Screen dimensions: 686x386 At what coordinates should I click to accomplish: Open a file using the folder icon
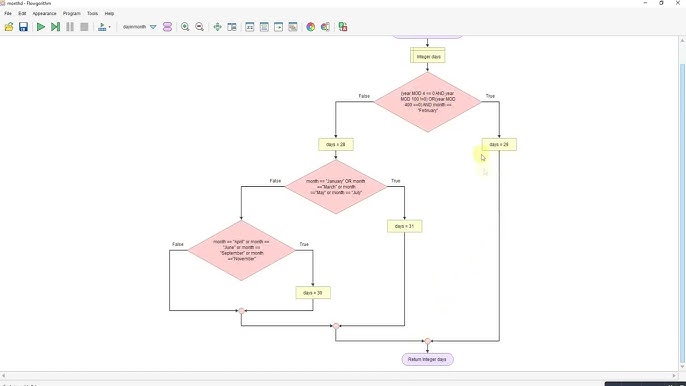9,27
